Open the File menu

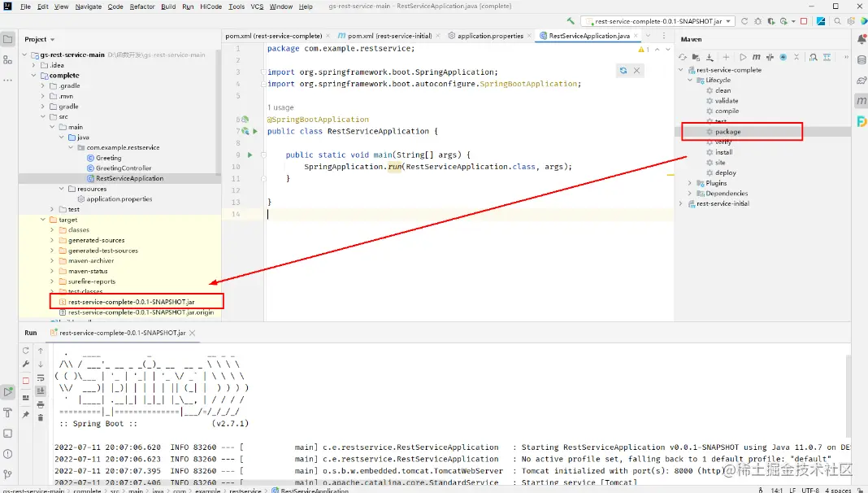pos(25,7)
